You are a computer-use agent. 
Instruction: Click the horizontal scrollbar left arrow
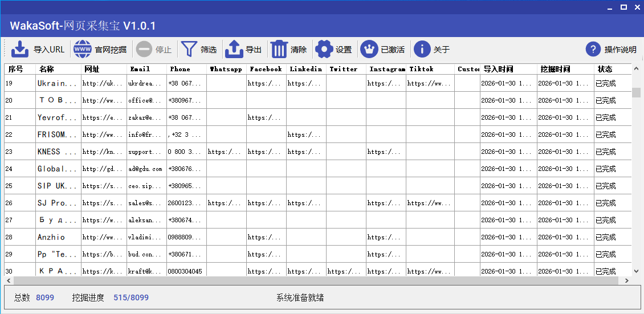tap(8, 281)
